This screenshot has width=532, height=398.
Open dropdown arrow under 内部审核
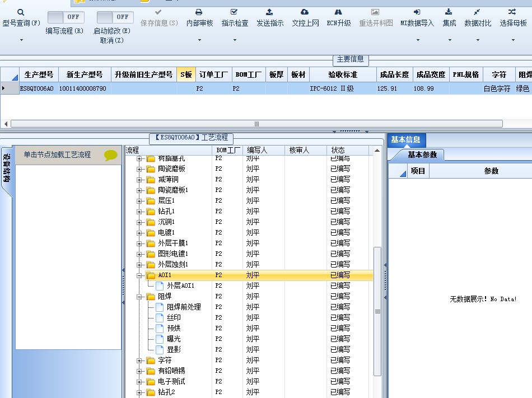pyautogui.click(x=199, y=40)
